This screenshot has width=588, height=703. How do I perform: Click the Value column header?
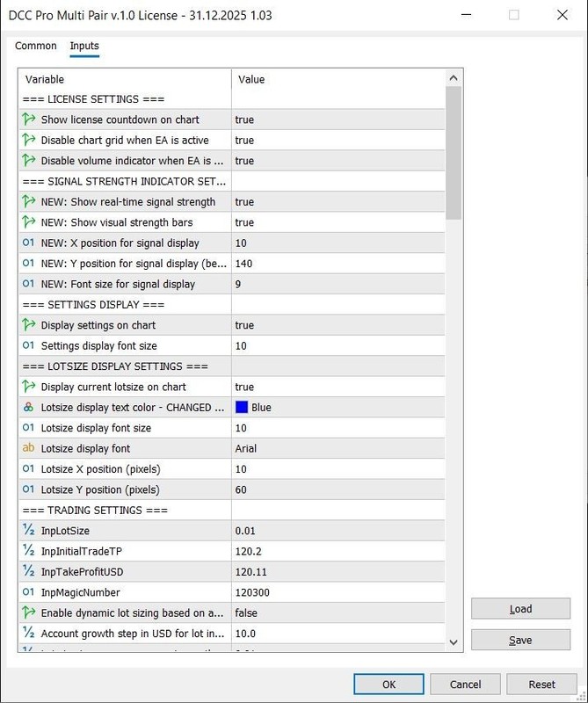tap(338, 79)
